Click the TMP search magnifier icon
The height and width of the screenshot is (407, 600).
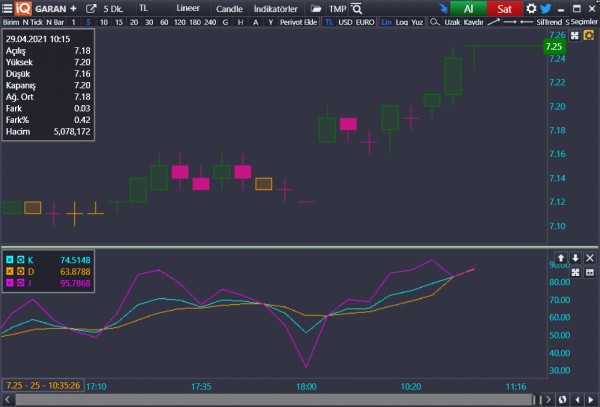[x=357, y=8]
